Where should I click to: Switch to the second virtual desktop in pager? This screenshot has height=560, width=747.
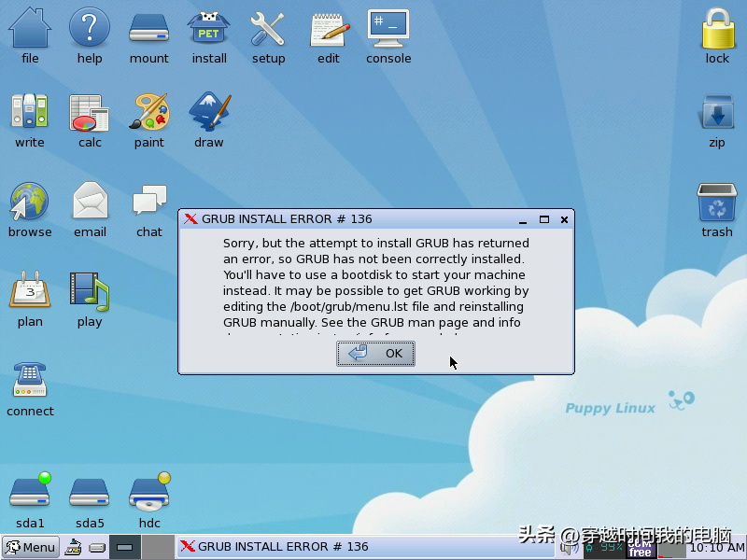pyautogui.click(x=158, y=547)
